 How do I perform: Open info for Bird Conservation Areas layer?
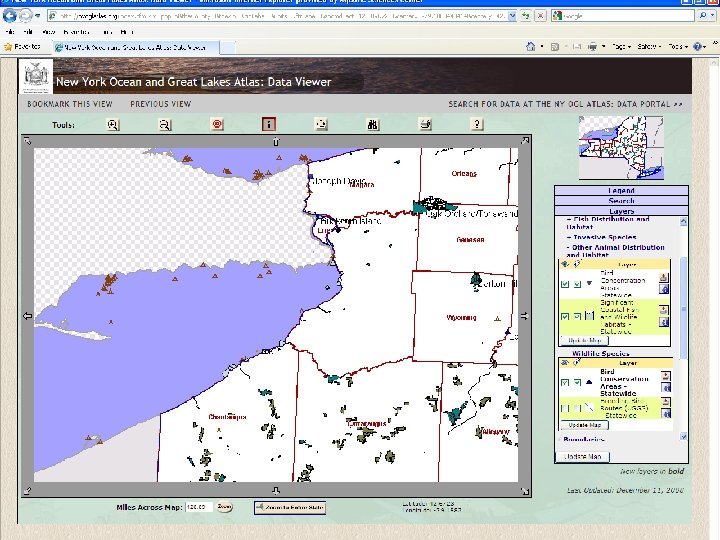point(666,388)
